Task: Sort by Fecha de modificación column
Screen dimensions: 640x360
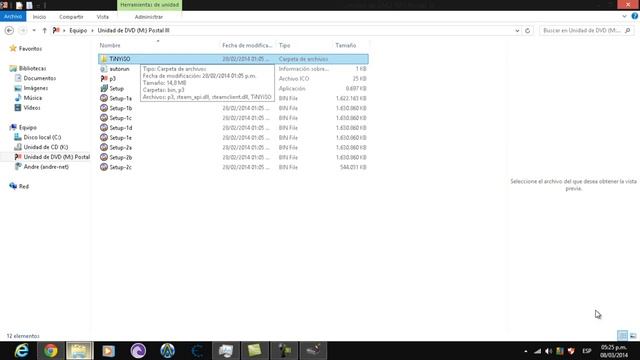Action: tap(248, 45)
